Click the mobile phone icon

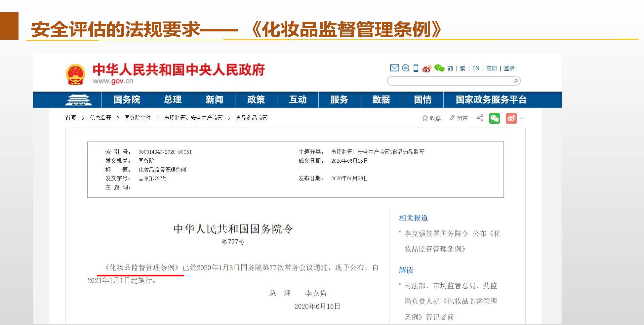[416, 68]
